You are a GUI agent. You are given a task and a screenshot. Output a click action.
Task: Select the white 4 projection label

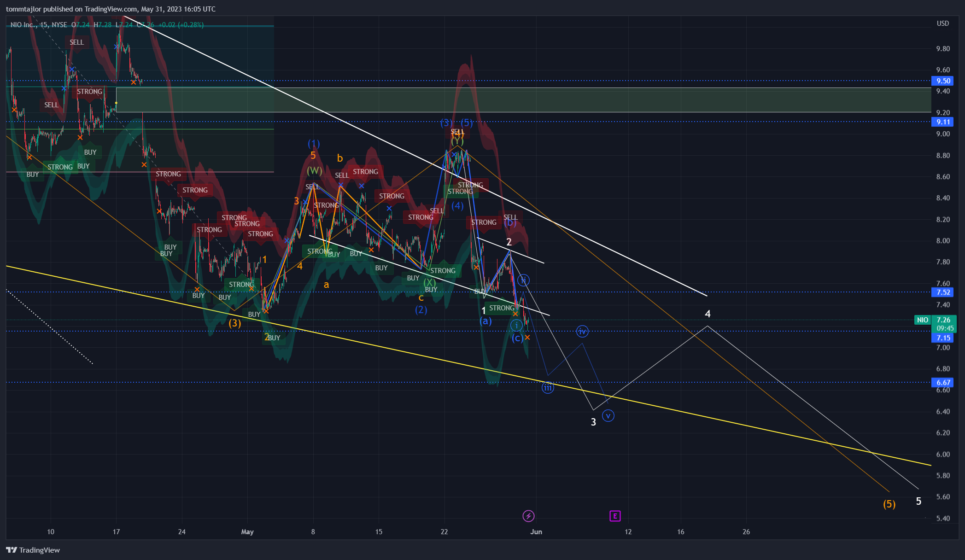tap(708, 314)
